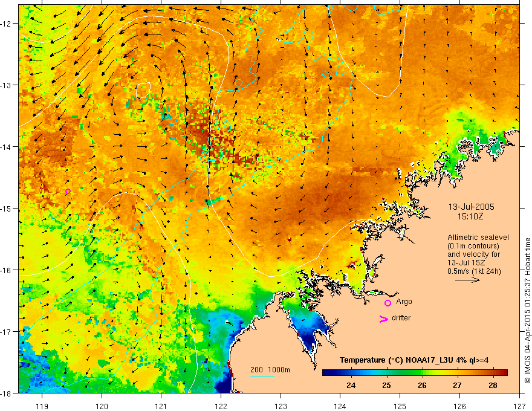
Task: Click latitude axis label '-15'
Action: point(6,208)
